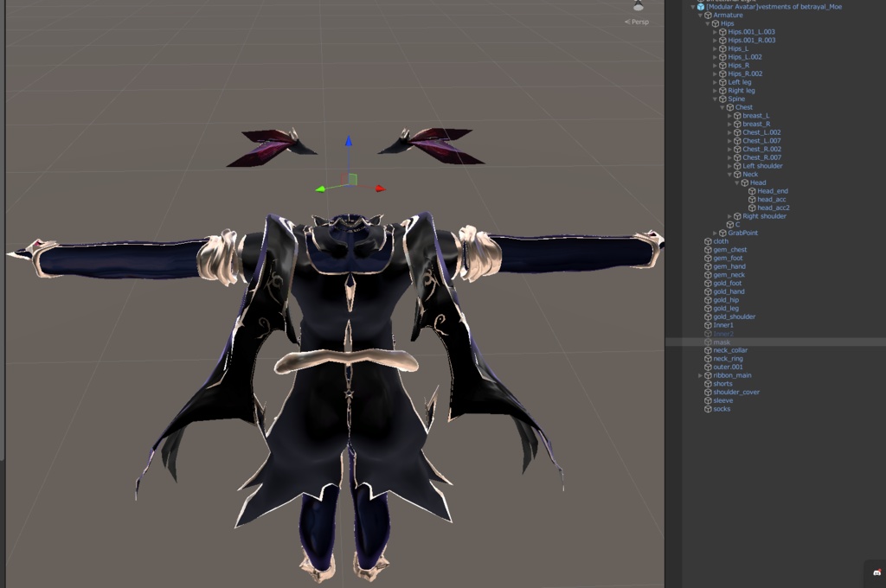Select gold_leg in hierarchy
This screenshot has height=588, width=886.
click(x=726, y=309)
